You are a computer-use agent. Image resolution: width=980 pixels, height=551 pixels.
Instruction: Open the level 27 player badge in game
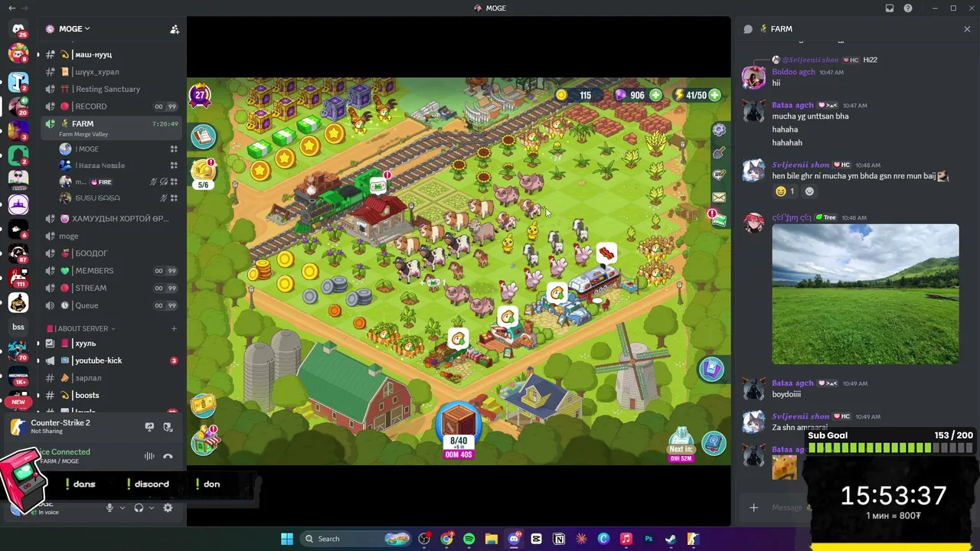tap(200, 96)
